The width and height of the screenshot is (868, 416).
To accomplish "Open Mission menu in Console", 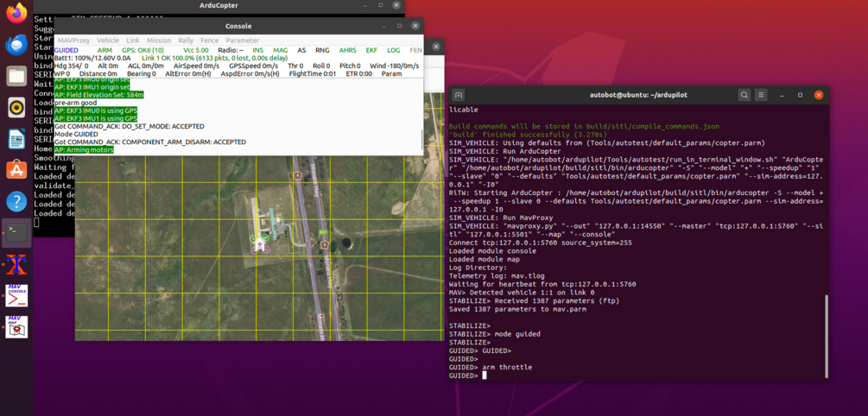I will [159, 41].
